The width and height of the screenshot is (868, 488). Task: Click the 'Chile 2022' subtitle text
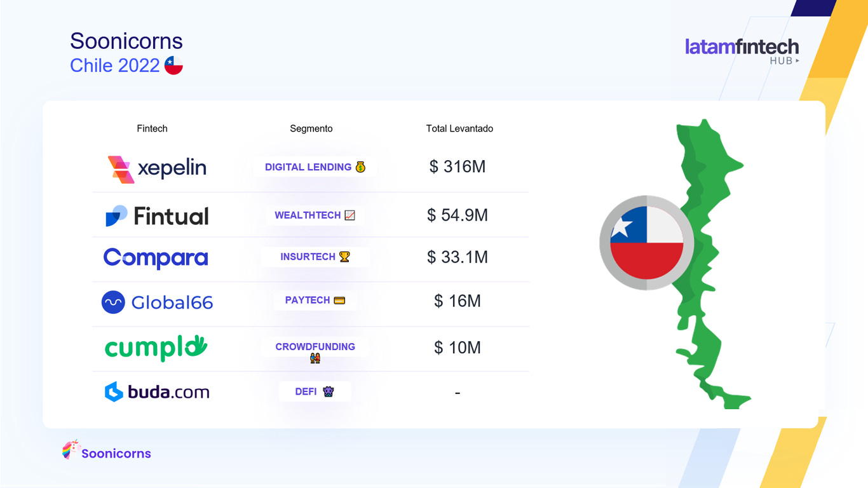[115, 65]
